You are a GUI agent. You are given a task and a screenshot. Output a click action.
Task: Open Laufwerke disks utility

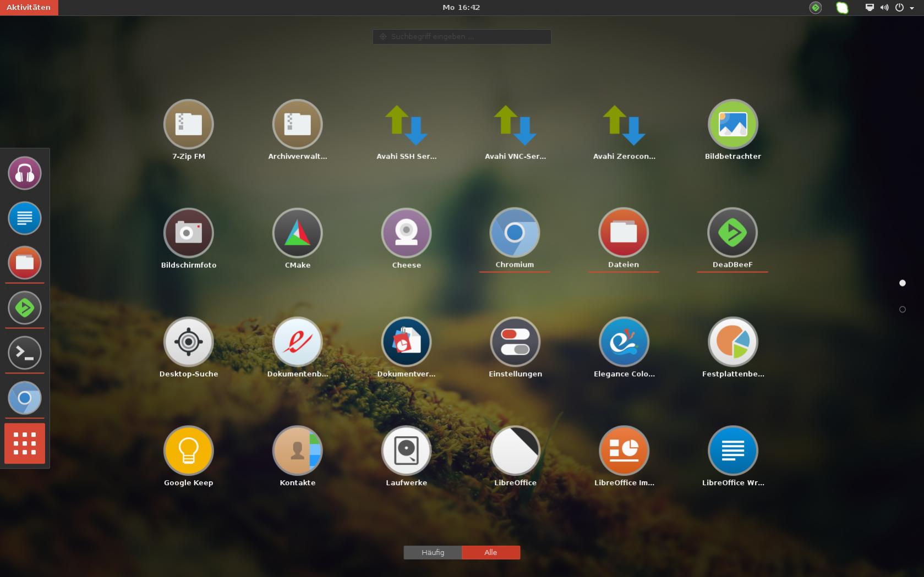point(406,451)
